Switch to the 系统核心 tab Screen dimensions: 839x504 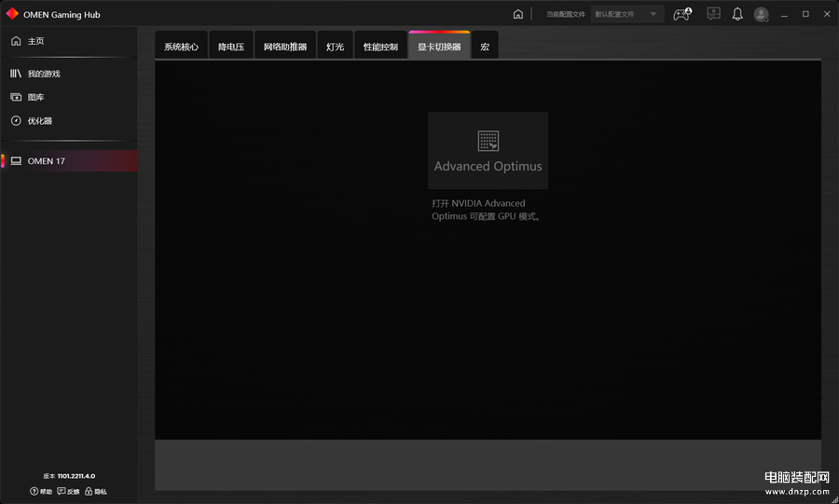(181, 47)
